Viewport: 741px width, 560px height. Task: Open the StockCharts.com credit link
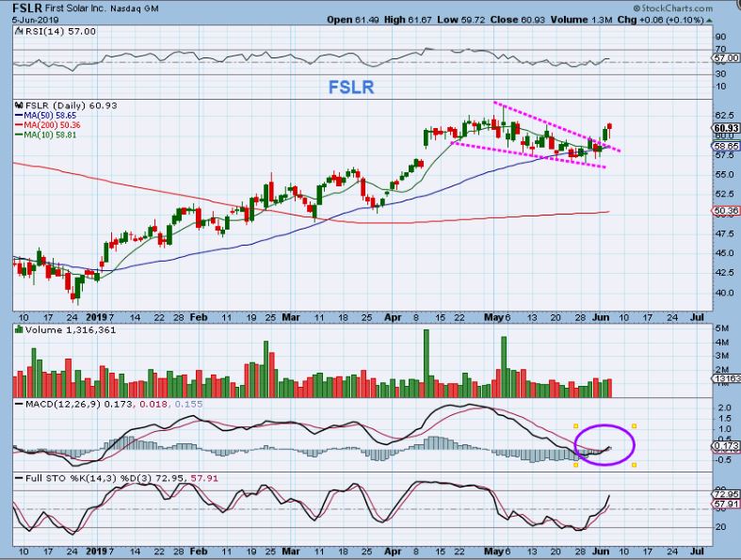[672, 8]
